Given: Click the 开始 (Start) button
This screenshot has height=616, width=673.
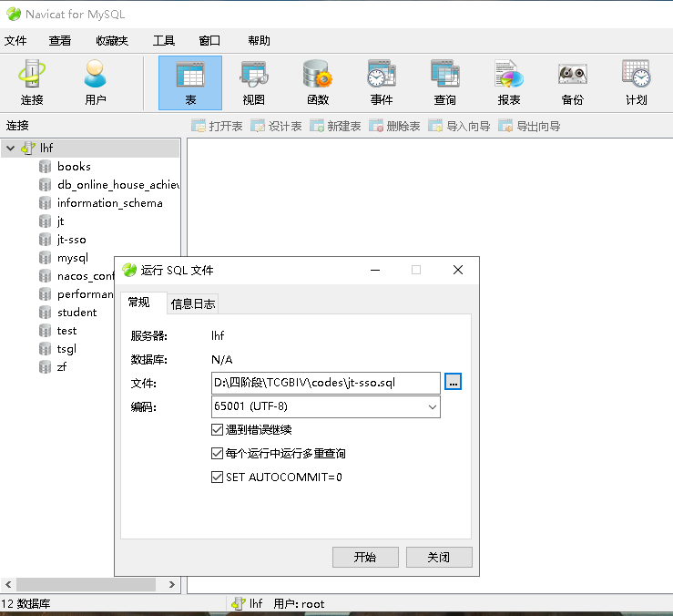Looking at the screenshot, I should click(x=365, y=557).
